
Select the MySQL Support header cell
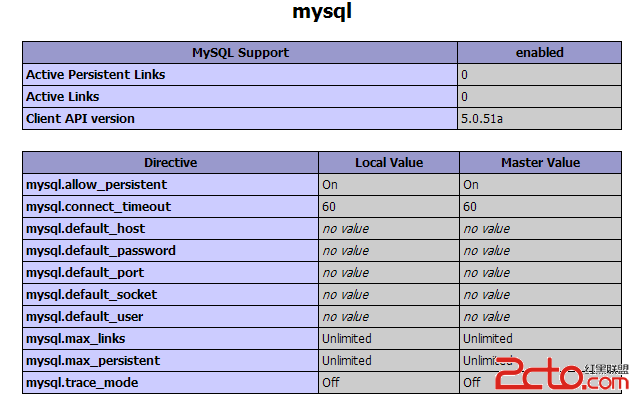tap(240, 52)
